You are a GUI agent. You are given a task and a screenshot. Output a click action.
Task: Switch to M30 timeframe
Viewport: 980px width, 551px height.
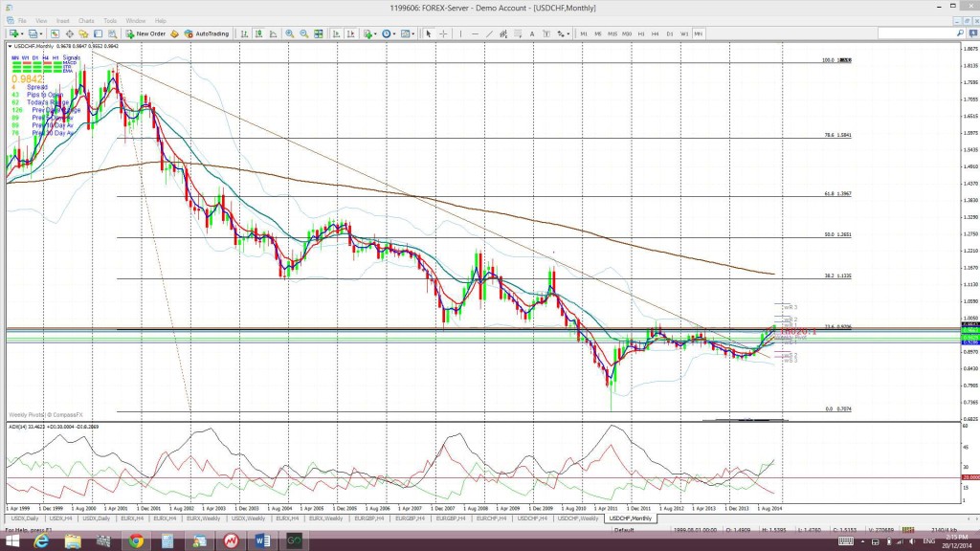coord(627,33)
